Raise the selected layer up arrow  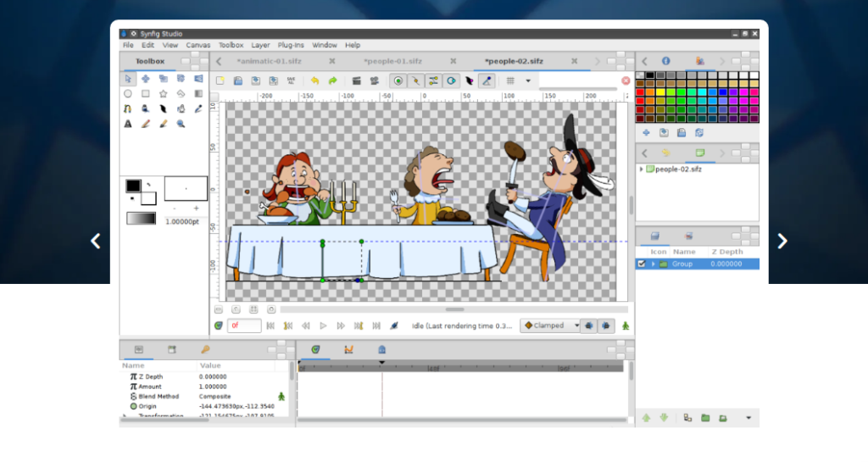[x=646, y=418]
